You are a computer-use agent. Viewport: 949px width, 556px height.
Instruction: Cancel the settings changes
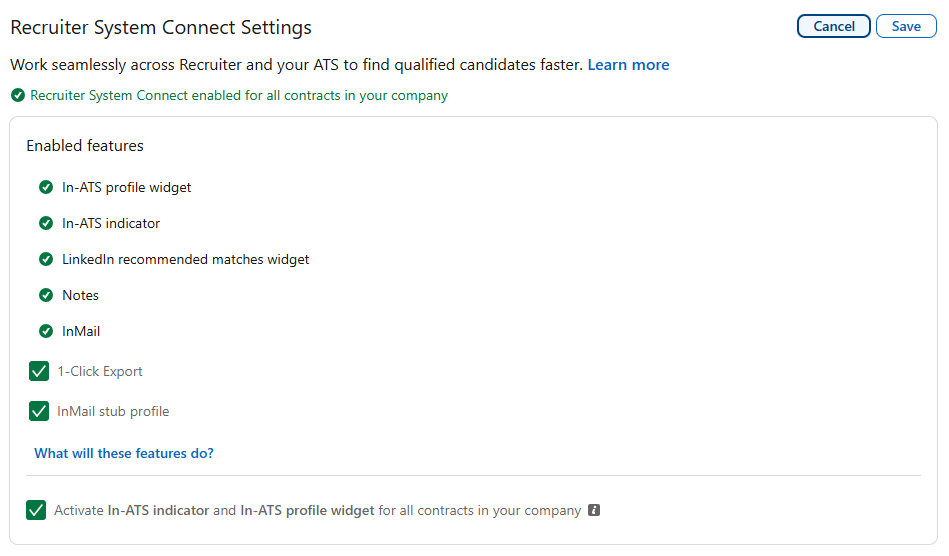pos(833,26)
